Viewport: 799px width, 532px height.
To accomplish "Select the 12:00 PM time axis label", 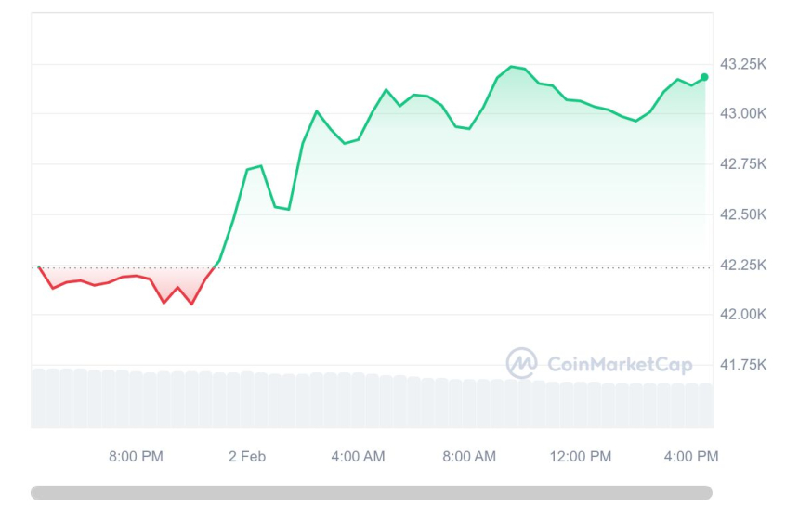I will point(580,457).
